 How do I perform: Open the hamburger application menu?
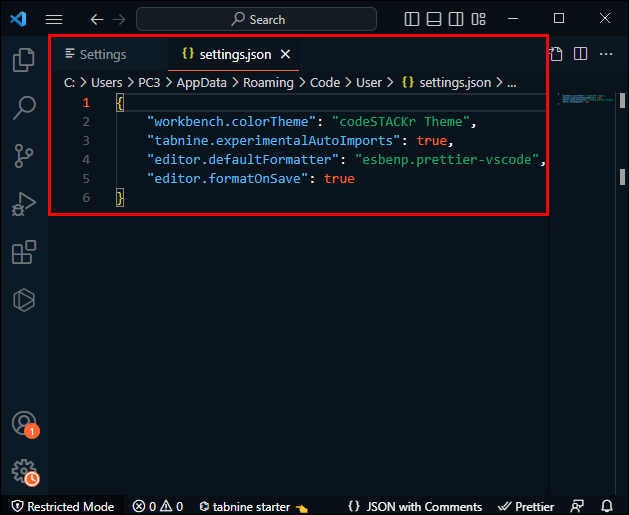[x=54, y=19]
